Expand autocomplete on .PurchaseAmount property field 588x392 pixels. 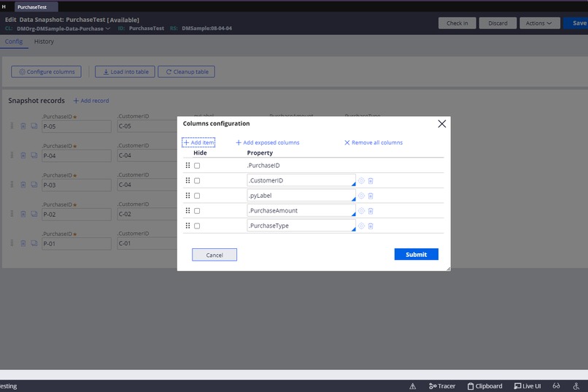[x=353, y=214]
